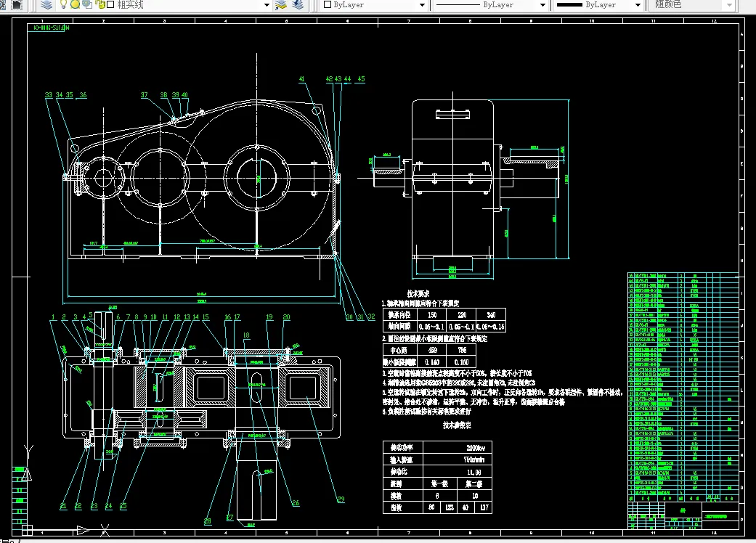Click the 中心距 table cell
This screenshot has height=543, width=756.
(x=399, y=351)
